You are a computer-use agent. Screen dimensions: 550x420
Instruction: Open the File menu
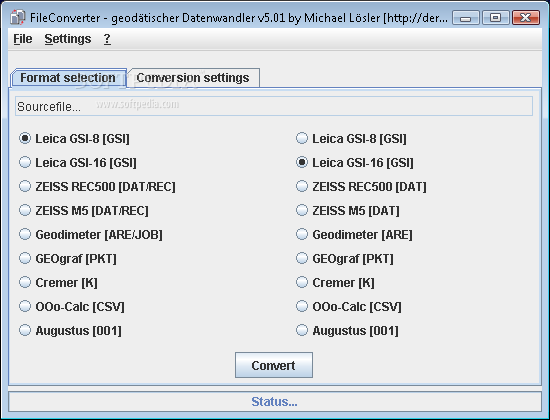coord(23,39)
